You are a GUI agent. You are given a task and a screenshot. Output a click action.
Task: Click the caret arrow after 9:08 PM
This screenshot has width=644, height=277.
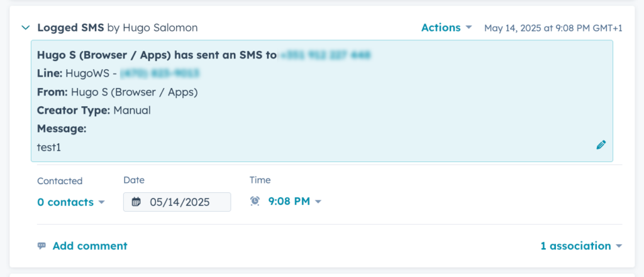pyautogui.click(x=318, y=202)
